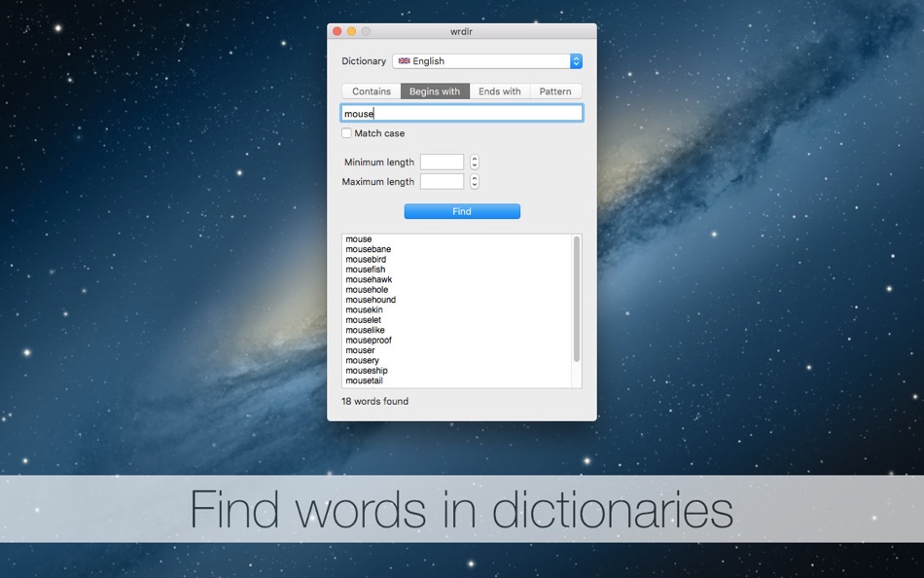Click the blue Find button
Image resolution: width=924 pixels, height=578 pixels.
[x=462, y=211]
